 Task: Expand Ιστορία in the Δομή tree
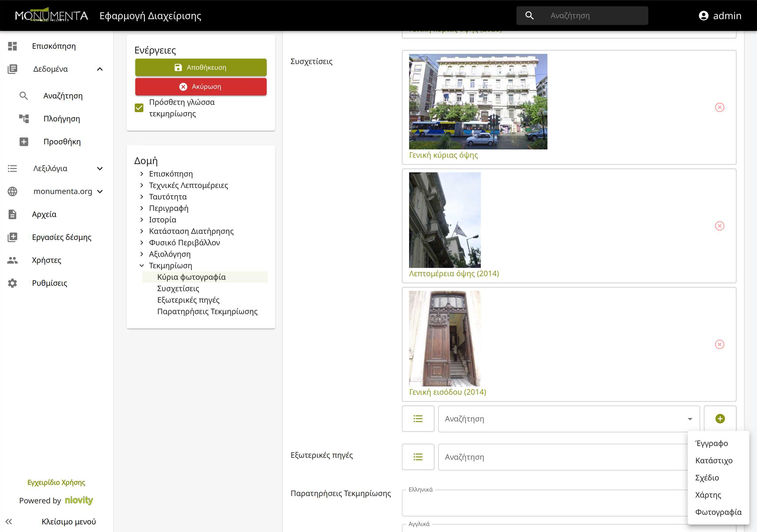coord(142,219)
